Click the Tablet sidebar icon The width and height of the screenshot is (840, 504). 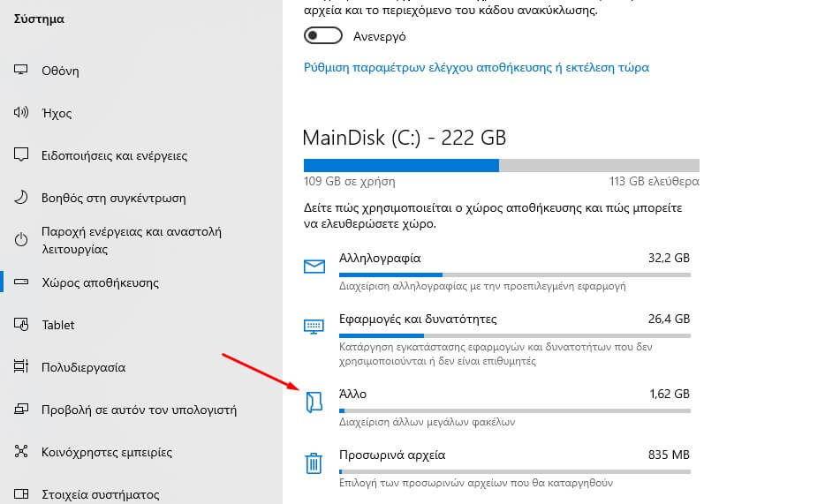tap(22, 325)
